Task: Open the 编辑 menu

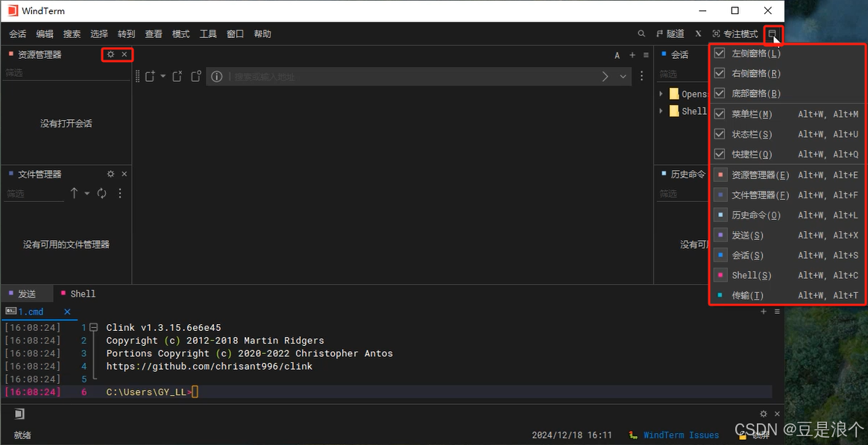Action: pyautogui.click(x=45, y=34)
